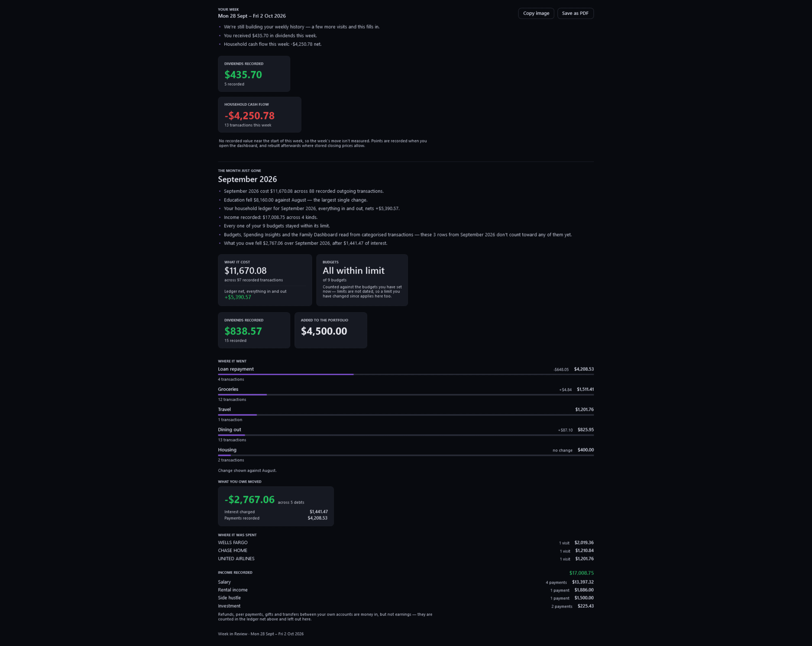The height and width of the screenshot is (646, 812).
Task: Click the Copy image button
Action: (536, 13)
